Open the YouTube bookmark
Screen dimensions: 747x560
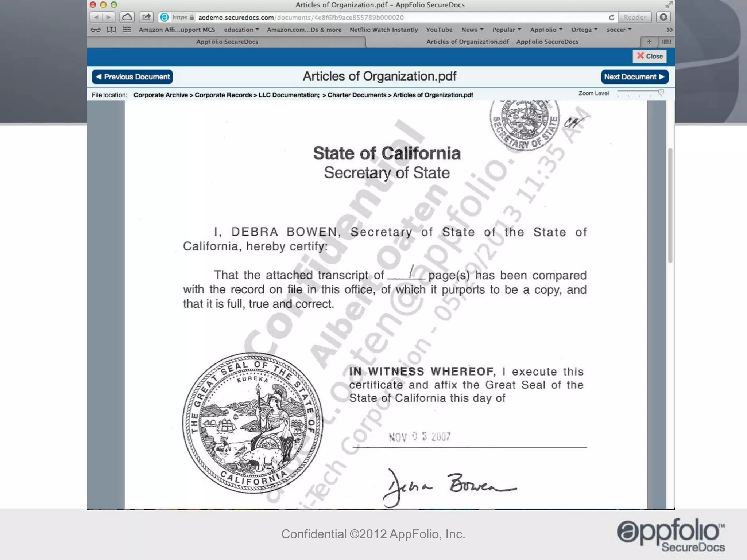point(439,30)
